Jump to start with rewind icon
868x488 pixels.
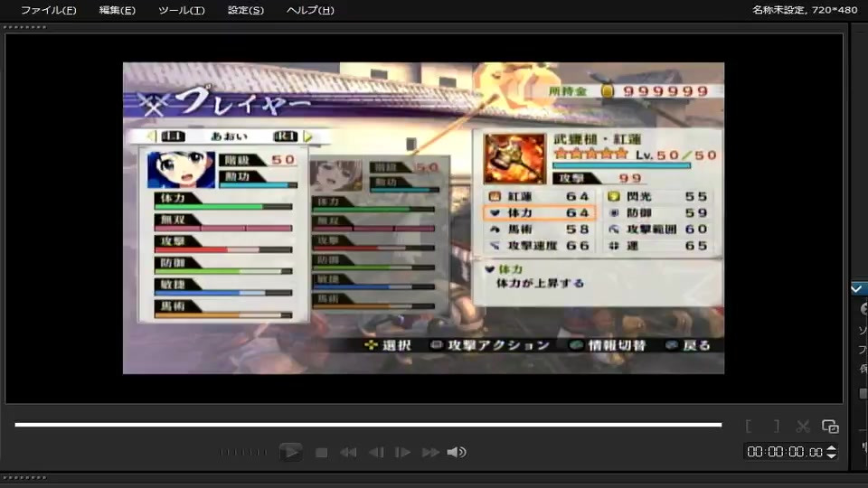(348, 453)
